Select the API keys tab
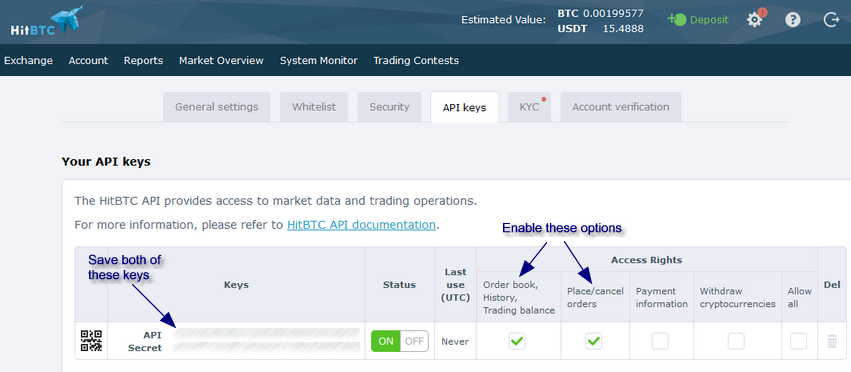Screen dimensions: 851x372 [465, 108]
